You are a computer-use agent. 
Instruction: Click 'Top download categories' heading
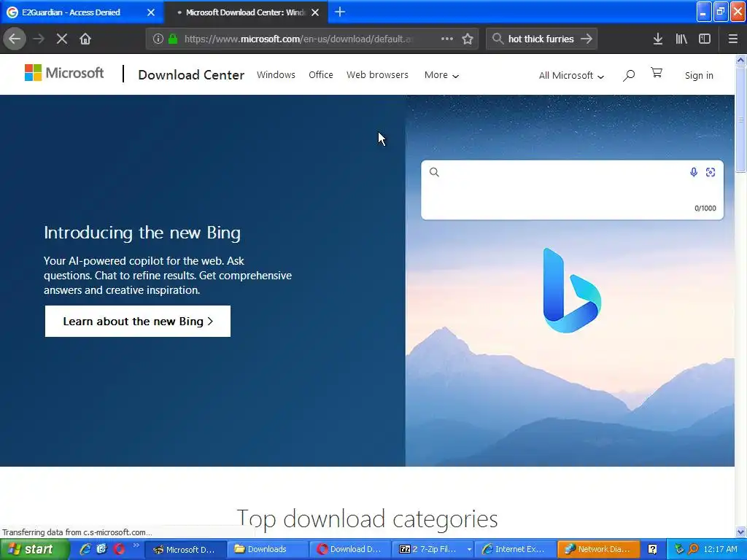tap(367, 518)
